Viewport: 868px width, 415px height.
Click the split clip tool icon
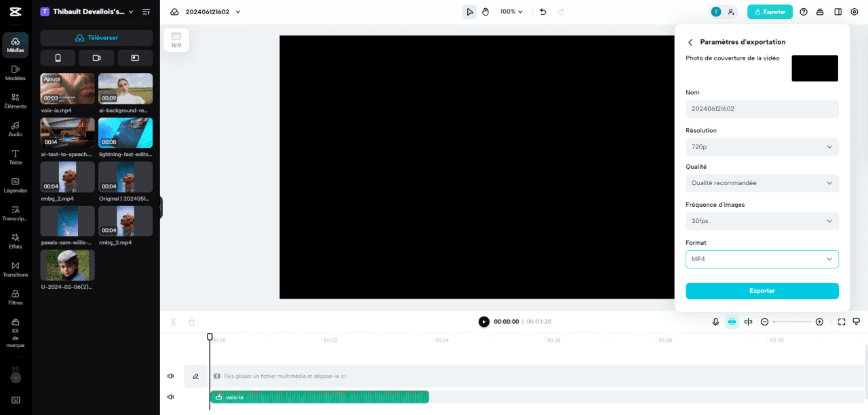[174, 321]
